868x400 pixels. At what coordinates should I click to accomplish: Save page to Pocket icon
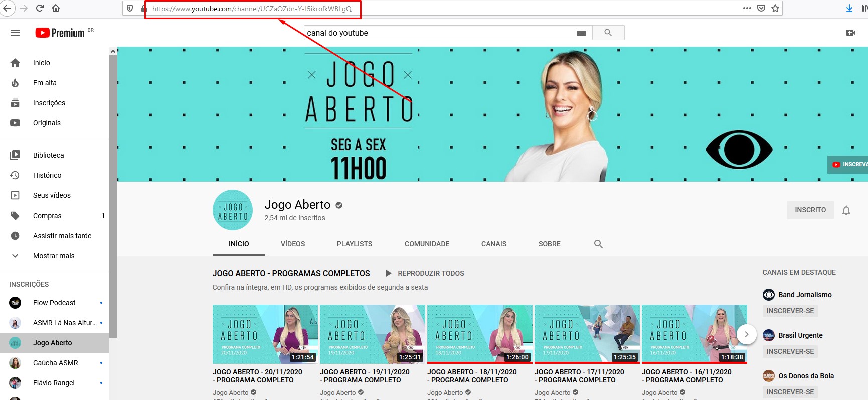[761, 8]
